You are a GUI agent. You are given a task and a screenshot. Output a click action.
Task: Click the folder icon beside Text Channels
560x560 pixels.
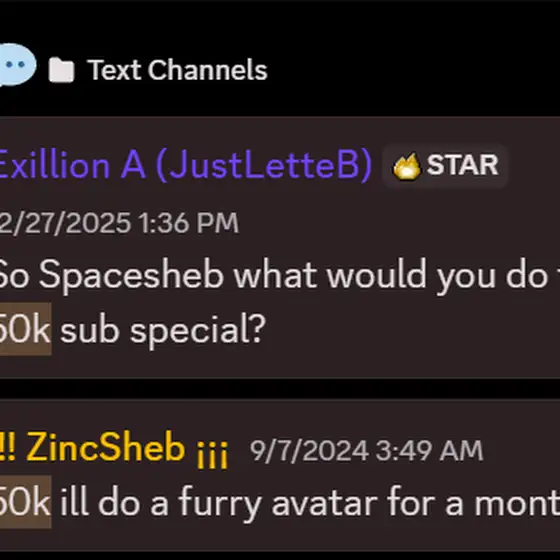[x=61, y=70]
